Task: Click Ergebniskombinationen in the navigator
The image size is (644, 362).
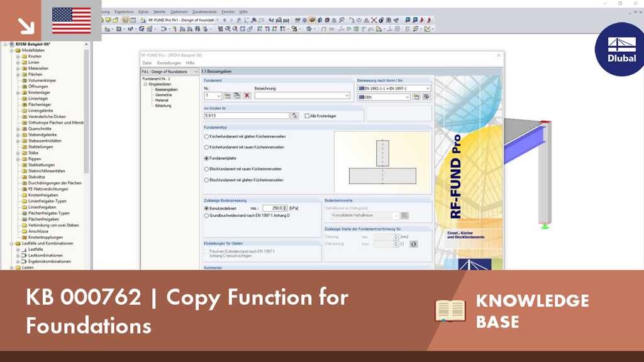Action: tap(49, 261)
